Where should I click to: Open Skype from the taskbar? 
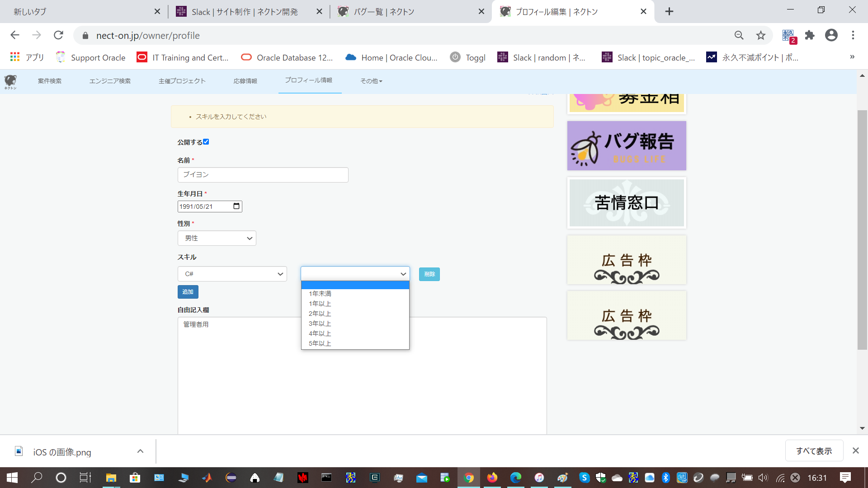[585, 478]
